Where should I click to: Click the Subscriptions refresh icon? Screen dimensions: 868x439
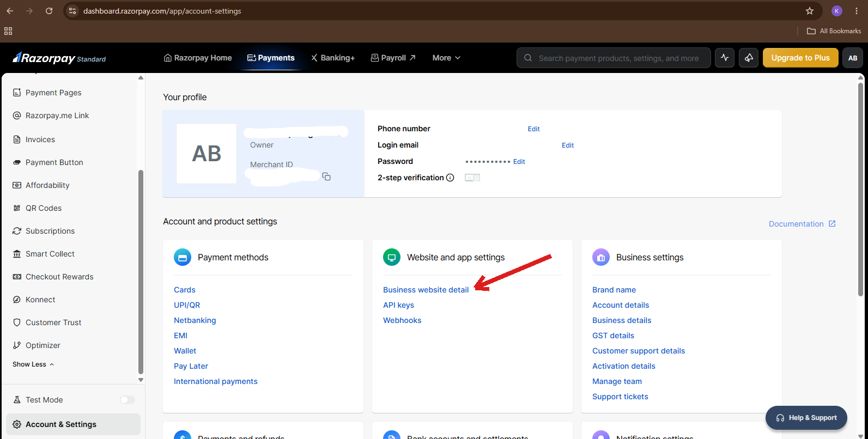click(x=17, y=231)
